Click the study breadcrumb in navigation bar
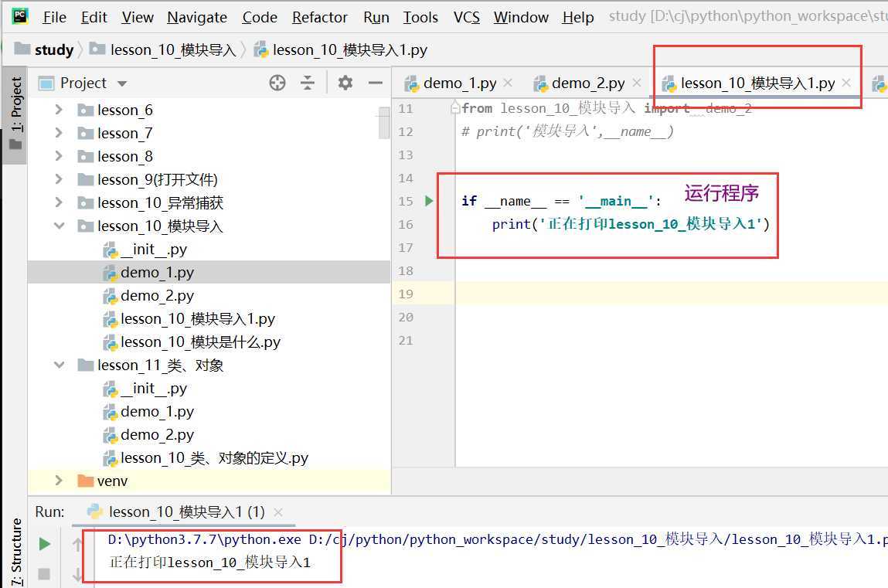The height and width of the screenshot is (588, 888). pos(45,49)
